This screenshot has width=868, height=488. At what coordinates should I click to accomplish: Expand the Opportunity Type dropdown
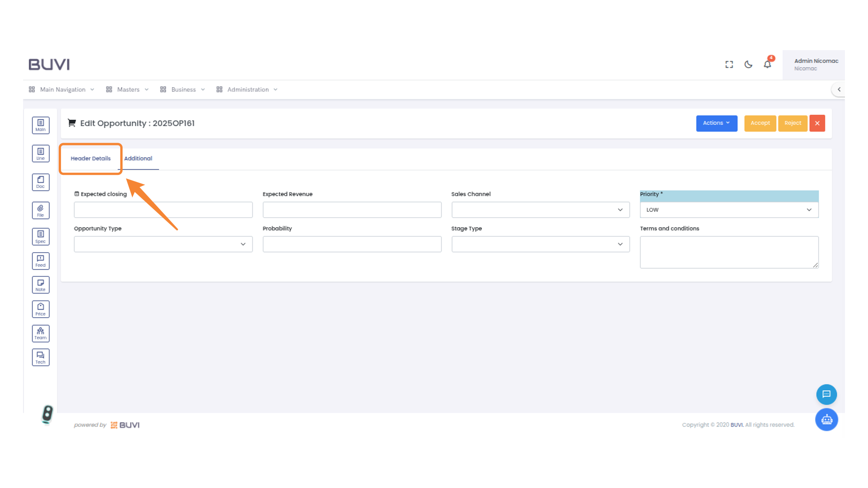point(163,244)
